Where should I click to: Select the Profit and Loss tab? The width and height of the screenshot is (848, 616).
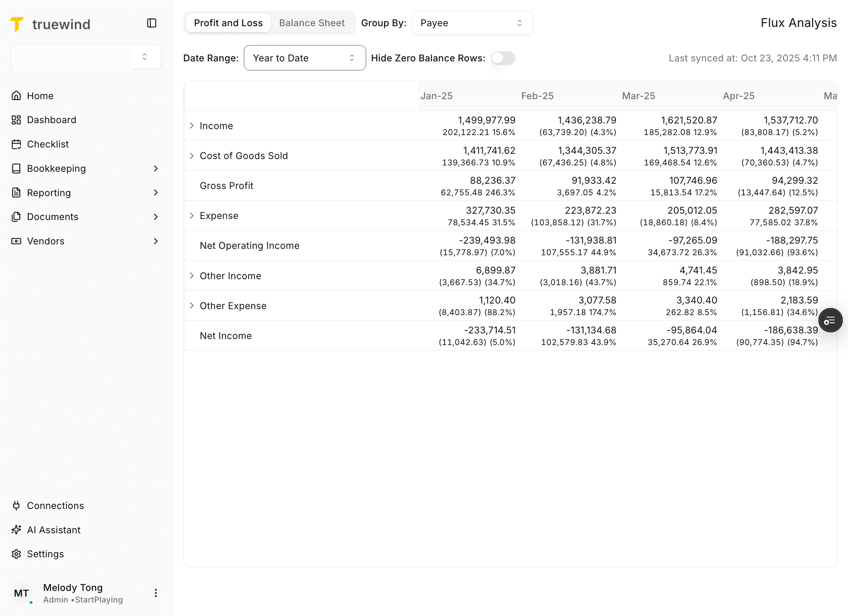click(228, 23)
